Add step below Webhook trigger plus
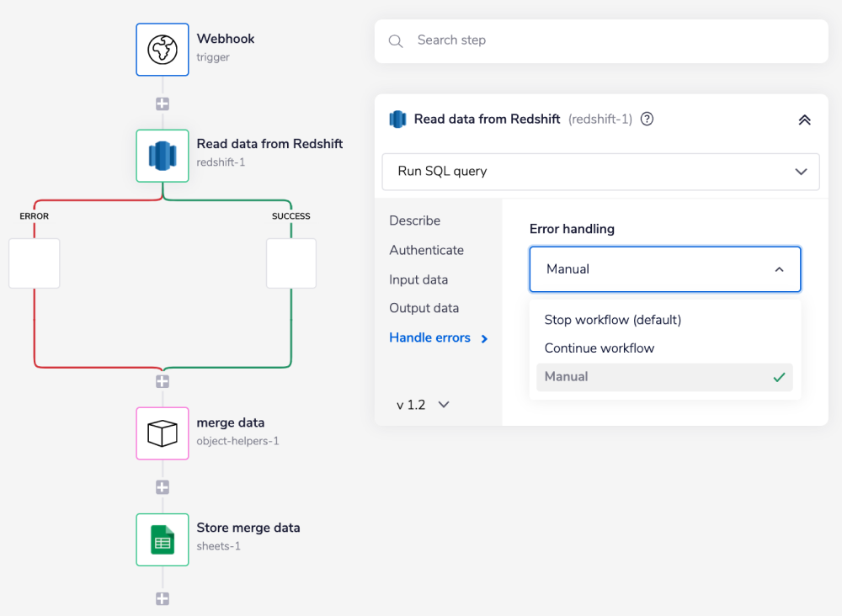Screen dimensions: 842x616 163,104
